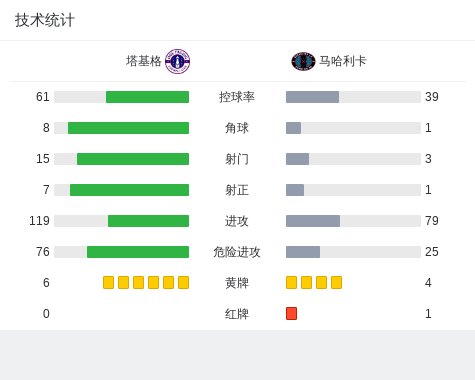Click the green 射正 on-target bar
Image resolution: width=475 pixels, height=380 pixels.
pyautogui.click(x=129, y=190)
